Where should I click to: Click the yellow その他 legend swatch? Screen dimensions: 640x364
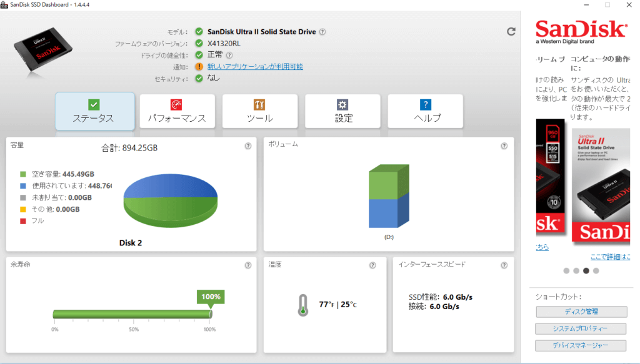[23, 210]
